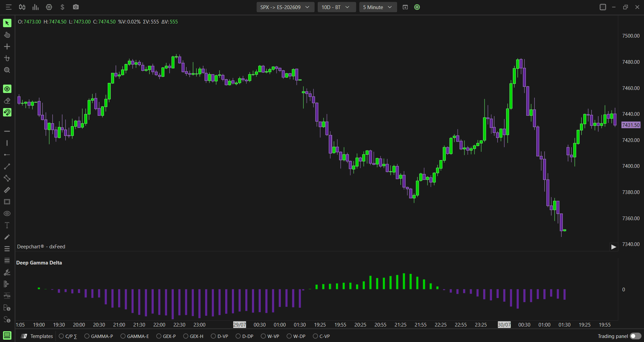Open the SPX -> ES-202609 symbol dropdown
644x342 pixels.
pyautogui.click(x=285, y=7)
